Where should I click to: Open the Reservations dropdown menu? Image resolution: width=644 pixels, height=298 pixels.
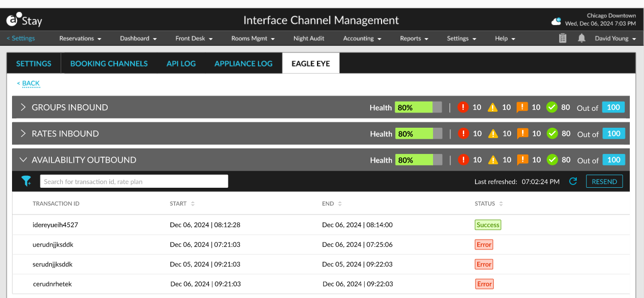pos(80,39)
